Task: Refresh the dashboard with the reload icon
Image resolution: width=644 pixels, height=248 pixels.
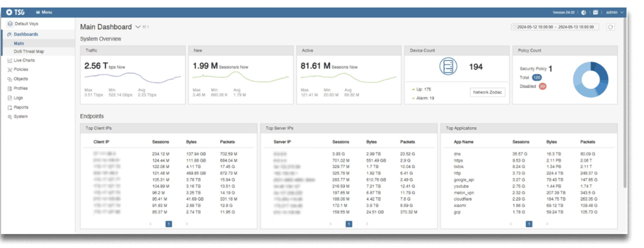Action: click(x=611, y=27)
